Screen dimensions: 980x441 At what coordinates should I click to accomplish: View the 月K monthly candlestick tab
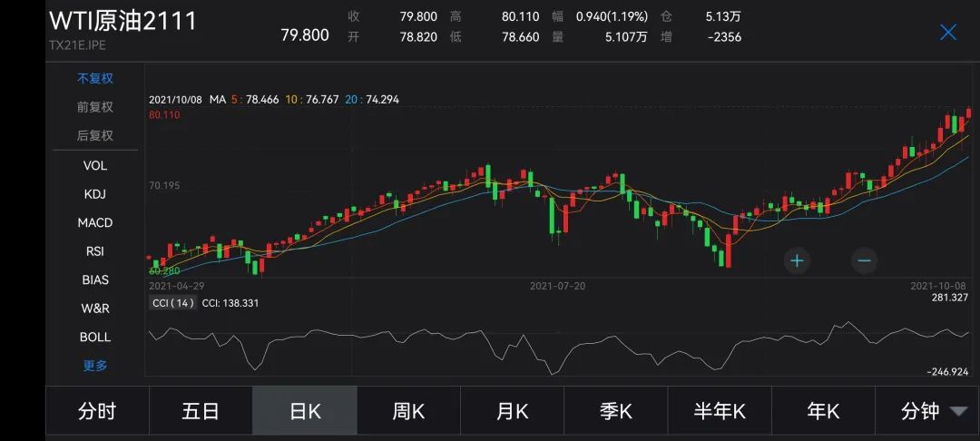512,411
